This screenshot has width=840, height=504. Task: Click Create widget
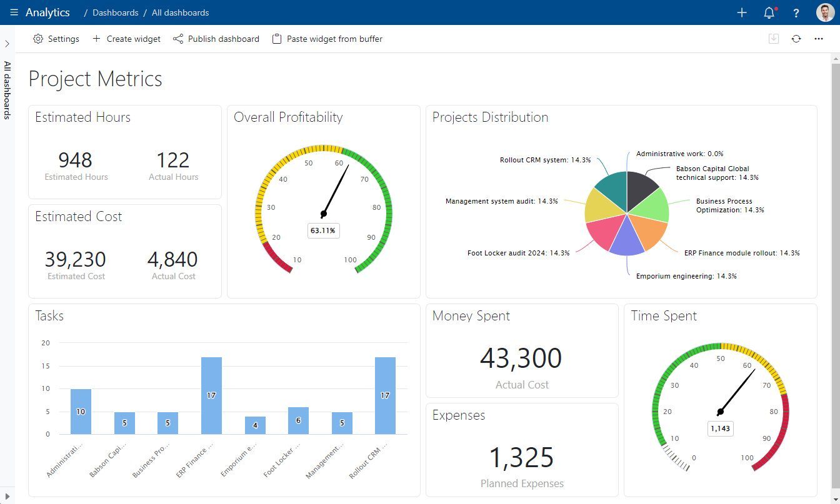(126, 39)
